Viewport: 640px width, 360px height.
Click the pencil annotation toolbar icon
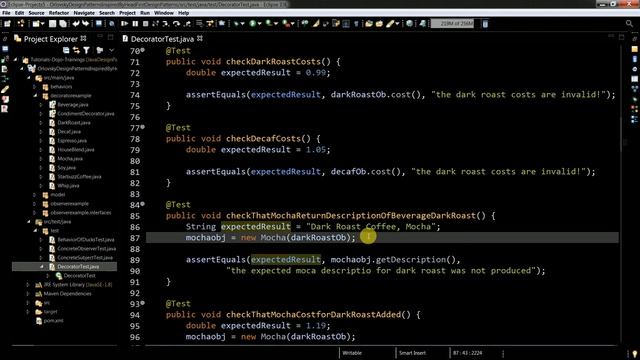click(391, 24)
